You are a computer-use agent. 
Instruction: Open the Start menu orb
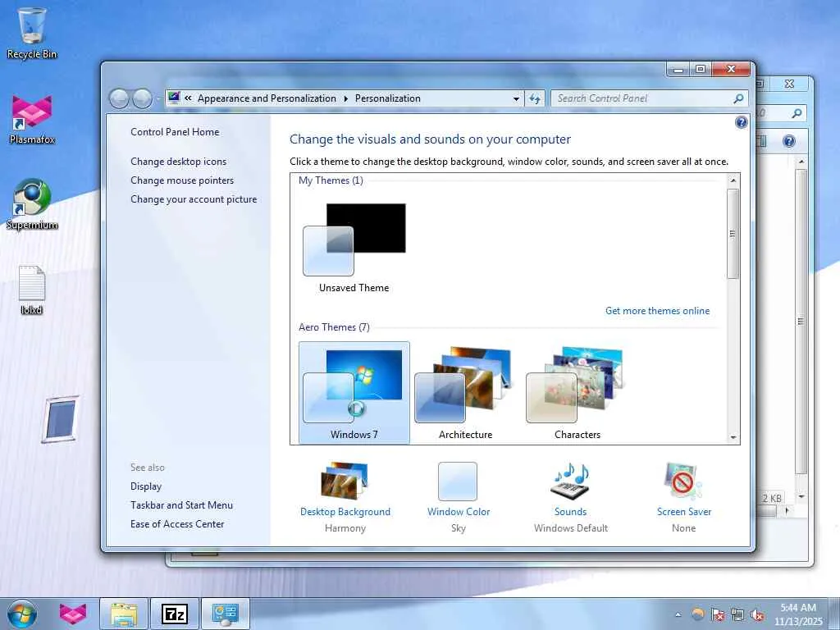pyautogui.click(x=22, y=614)
